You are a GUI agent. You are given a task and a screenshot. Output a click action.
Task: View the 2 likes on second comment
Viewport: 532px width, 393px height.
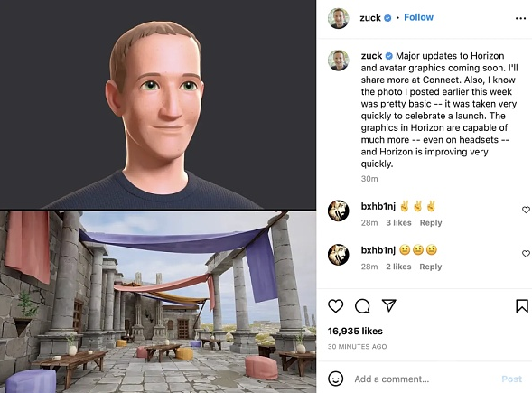(398, 267)
